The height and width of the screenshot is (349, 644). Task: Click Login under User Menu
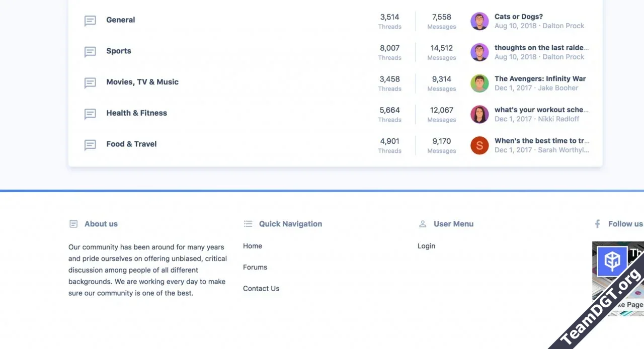coord(426,246)
